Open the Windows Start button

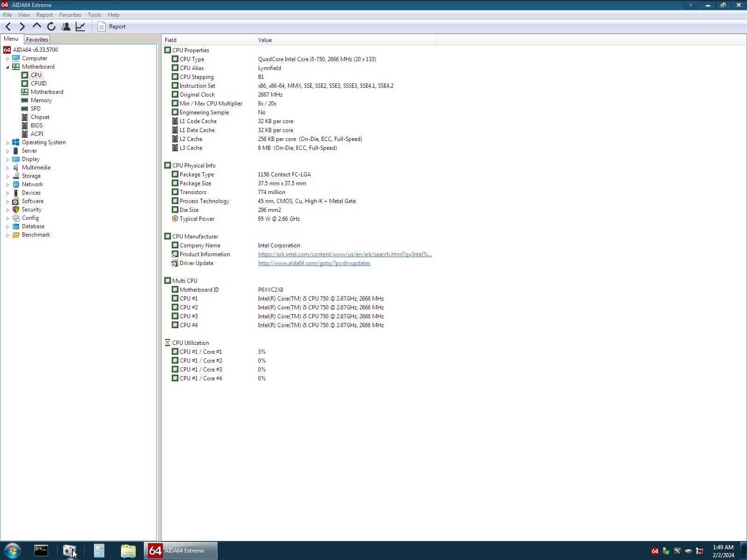point(12,551)
